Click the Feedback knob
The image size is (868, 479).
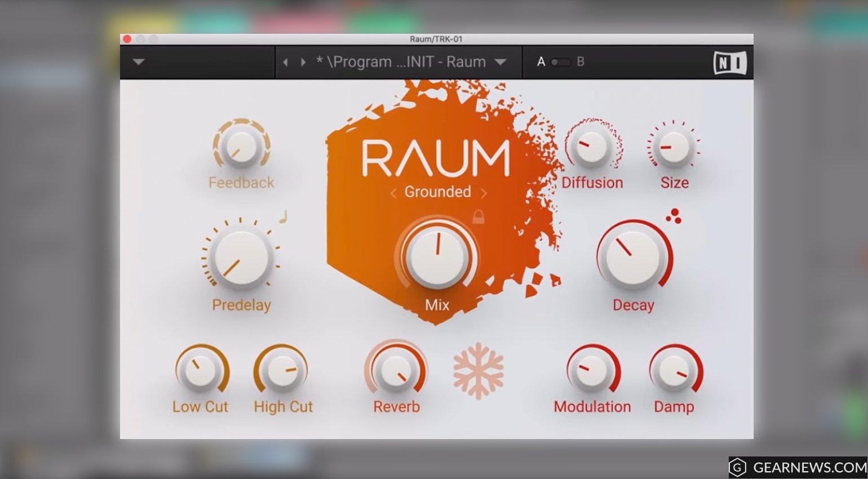(x=241, y=145)
